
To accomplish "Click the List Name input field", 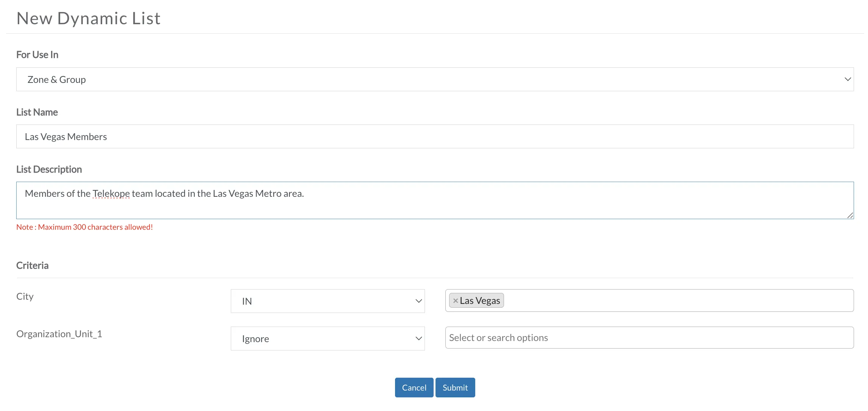I will coord(435,136).
